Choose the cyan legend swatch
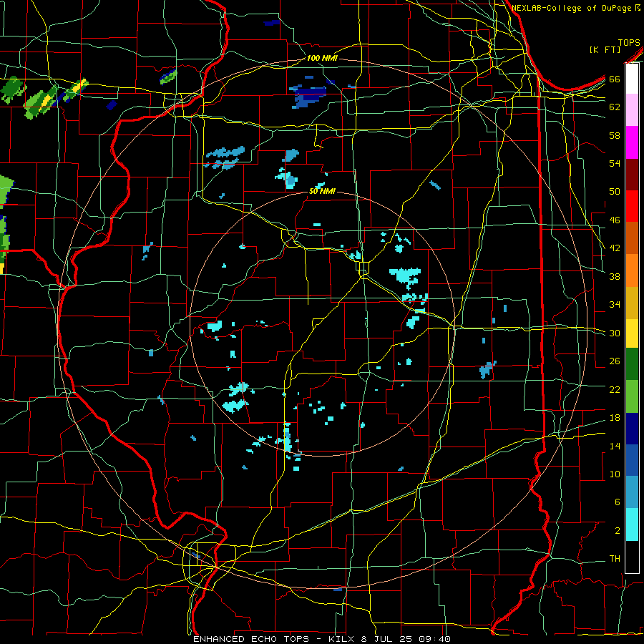 (632, 525)
